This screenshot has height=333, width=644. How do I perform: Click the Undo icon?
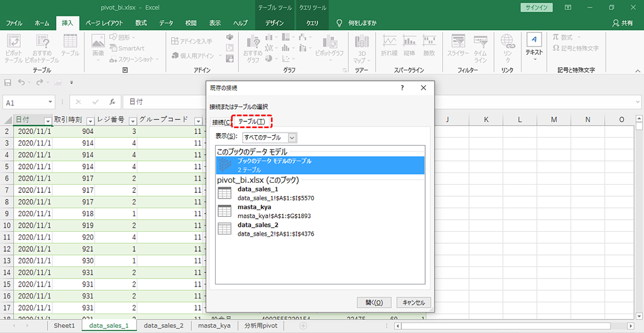[x=21, y=82]
